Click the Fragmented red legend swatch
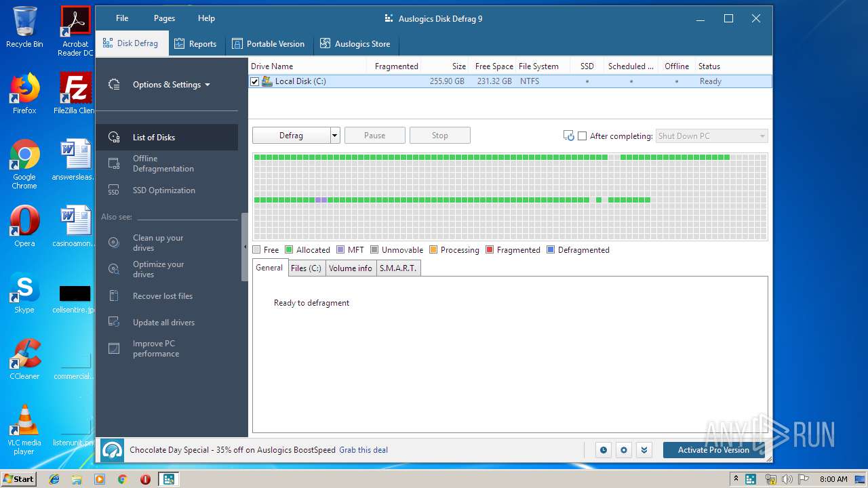The height and width of the screenshot is (488, 868). pyautogui.click(x=490, y=250)
